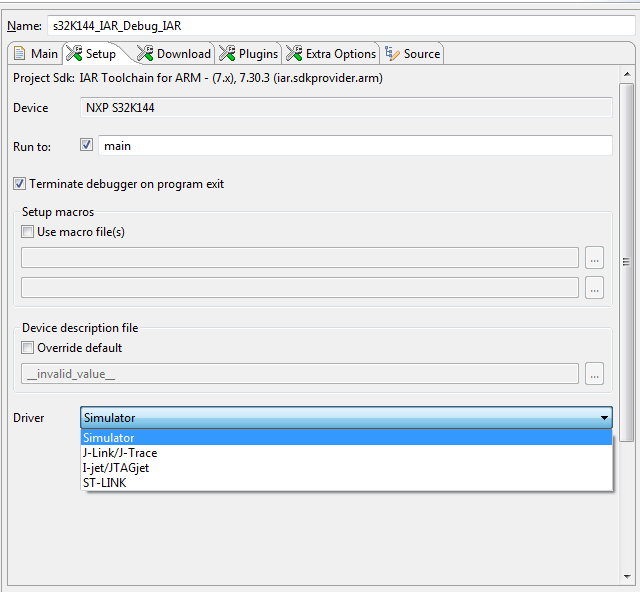Go to the Extra Options tab
This screenshot has width=640, height=592.
331,53
